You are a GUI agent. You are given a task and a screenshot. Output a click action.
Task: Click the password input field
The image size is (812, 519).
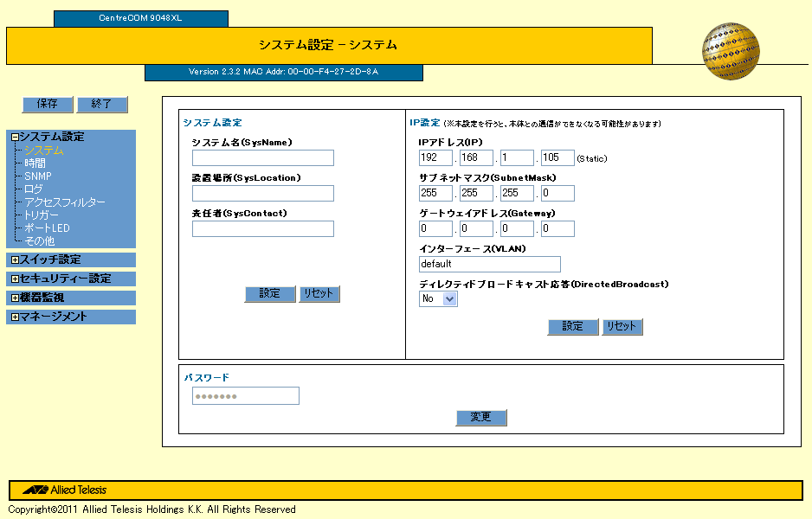(x=245, y=396)
